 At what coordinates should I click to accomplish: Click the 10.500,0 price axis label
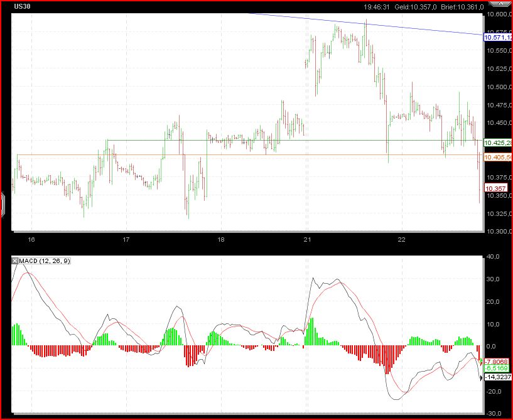[x=499, y=87]
